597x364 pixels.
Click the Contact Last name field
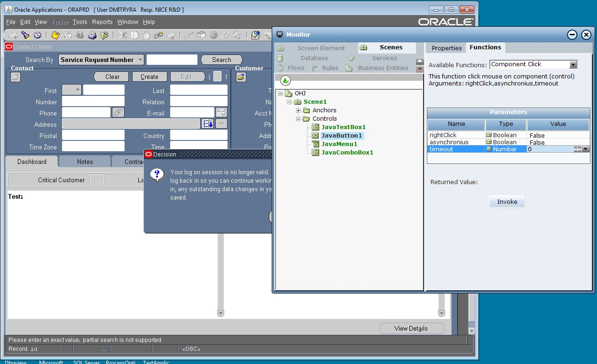point(199,90)
